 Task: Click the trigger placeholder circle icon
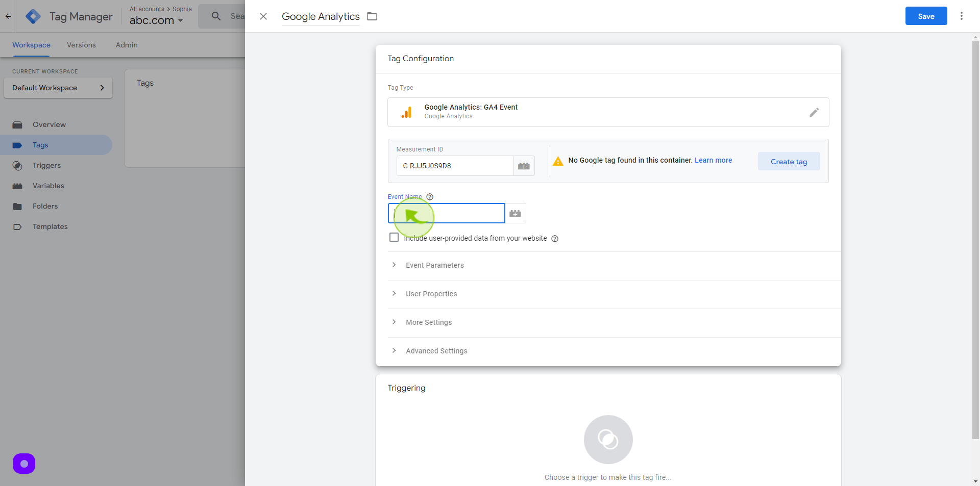point(608,440)
